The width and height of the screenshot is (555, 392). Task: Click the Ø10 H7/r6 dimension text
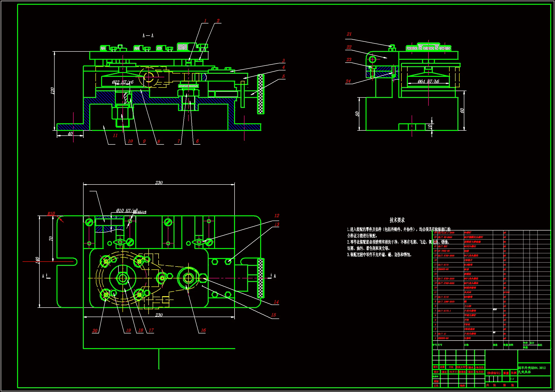tap(127, 210)
